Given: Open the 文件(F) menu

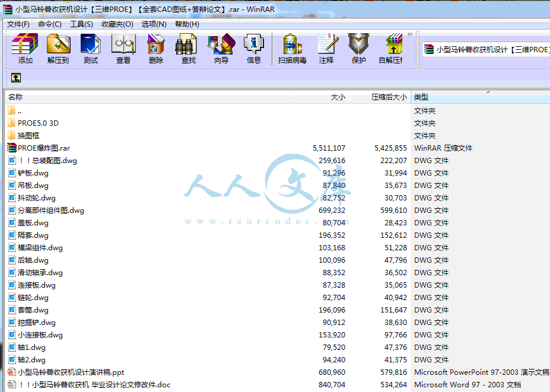Looking at the screenshot, I should pyautogui.click(x=18, y=24).
